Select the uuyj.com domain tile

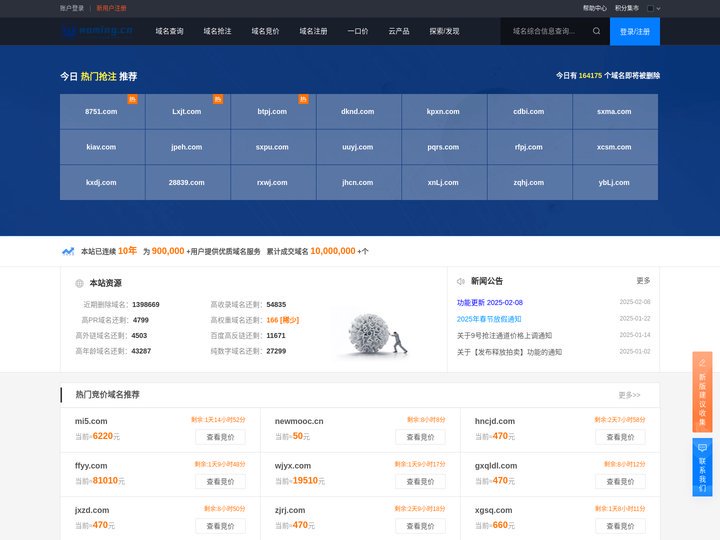pyautogui.click(x=359, y=147)
